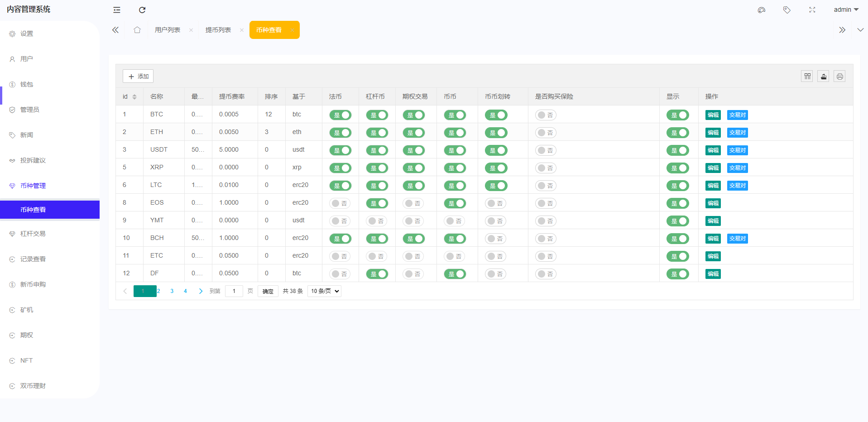Export table data with the export icon
868x422 pixels.
click(x=823, y=76)
